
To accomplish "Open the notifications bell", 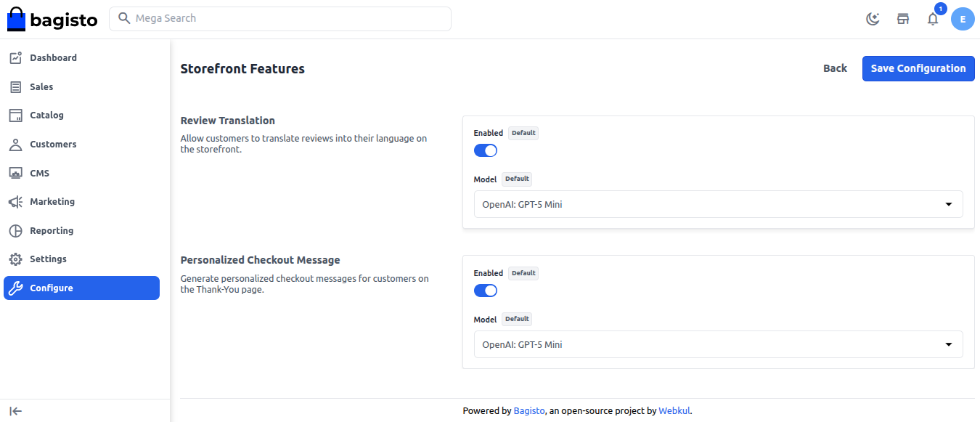I will [x=933, y=20].
